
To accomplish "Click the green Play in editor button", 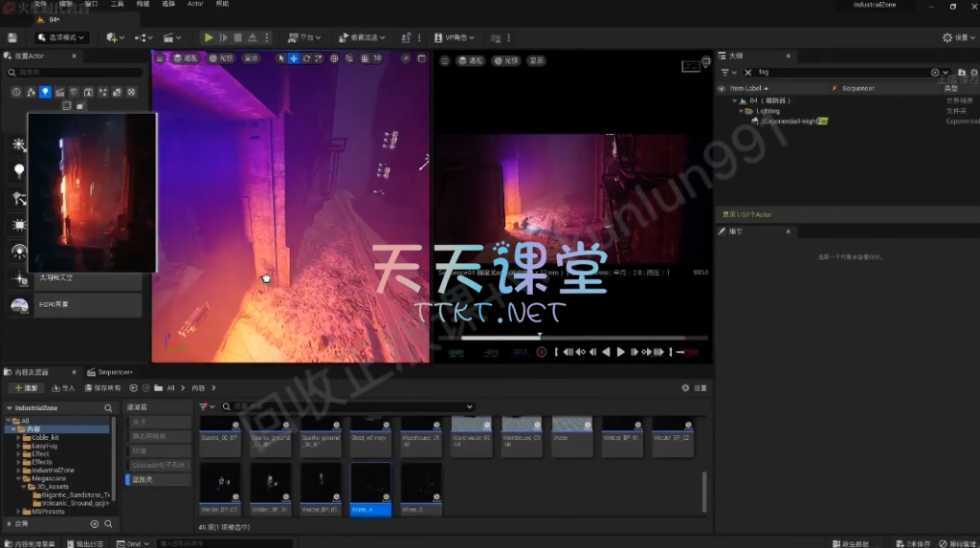I will [209, 37].
